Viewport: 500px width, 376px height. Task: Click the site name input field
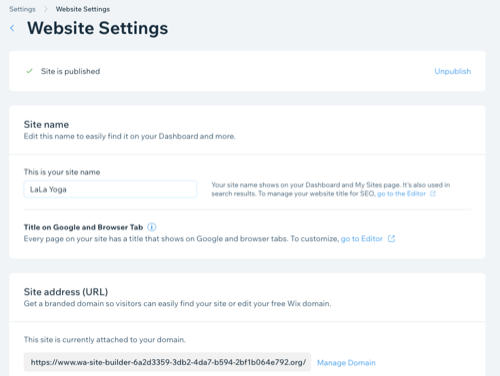pos(110,189)
